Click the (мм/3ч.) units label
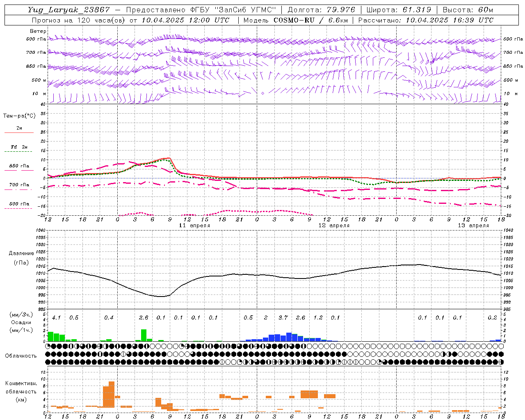The image size is (525, 420). [21, 315]
